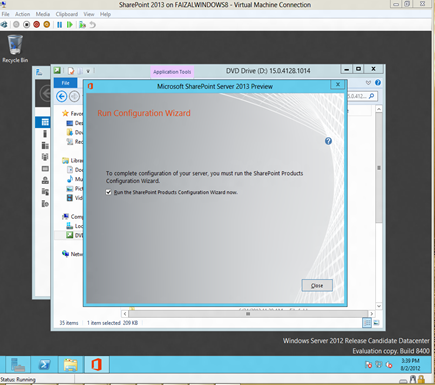This screenshot has width=435, height=385.
Task: Click the Explorer horizontal scrollbar thumb
Action: point(248,314)
